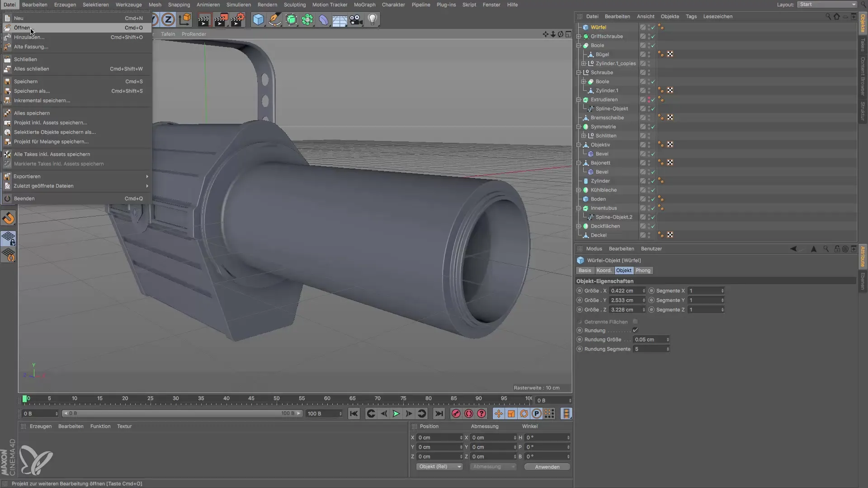This screenshot has height=488, width=868.
Task: Open the Exportieren submenu
Action: [x=76, y=176]
